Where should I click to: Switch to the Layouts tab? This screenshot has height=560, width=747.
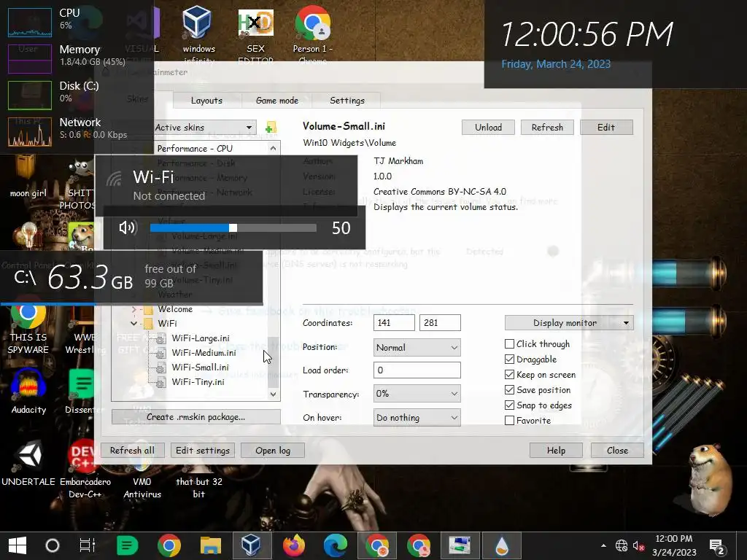[x=206, y=101]
